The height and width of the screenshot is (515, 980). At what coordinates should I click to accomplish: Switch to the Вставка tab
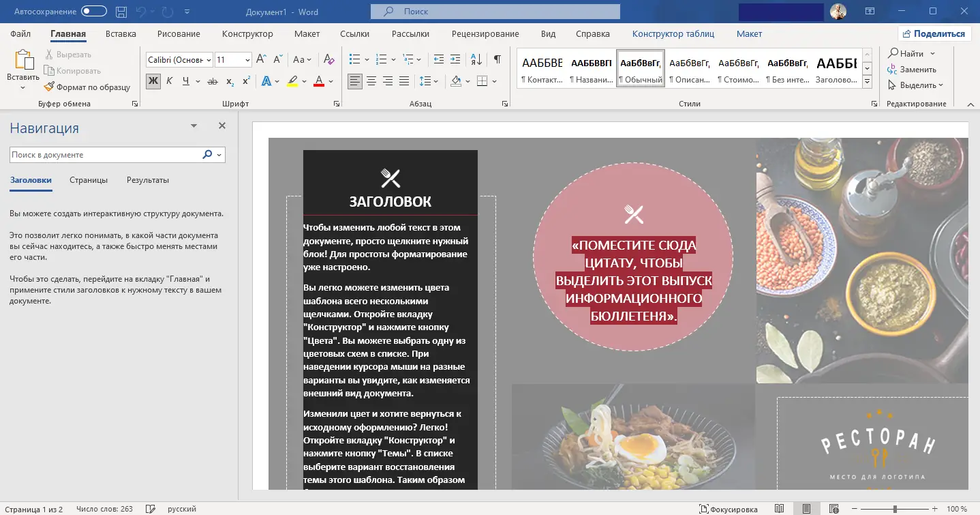click(x=121, y=33)
